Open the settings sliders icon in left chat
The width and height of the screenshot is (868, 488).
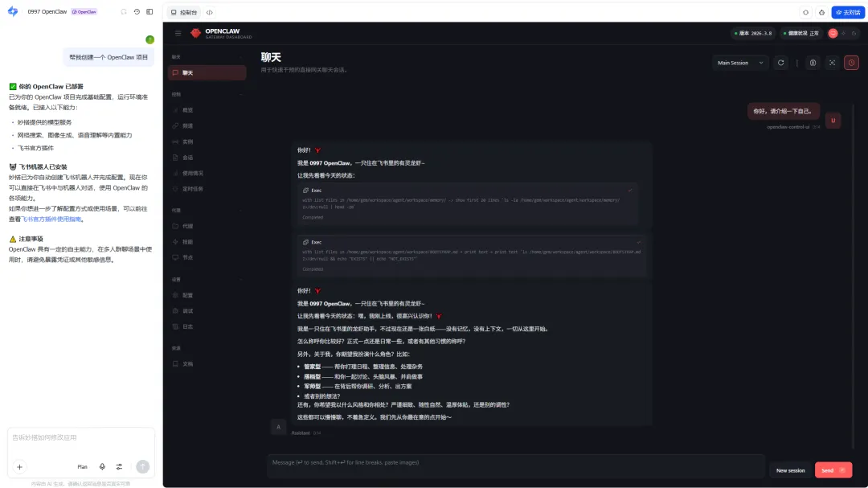click(119, 467)
